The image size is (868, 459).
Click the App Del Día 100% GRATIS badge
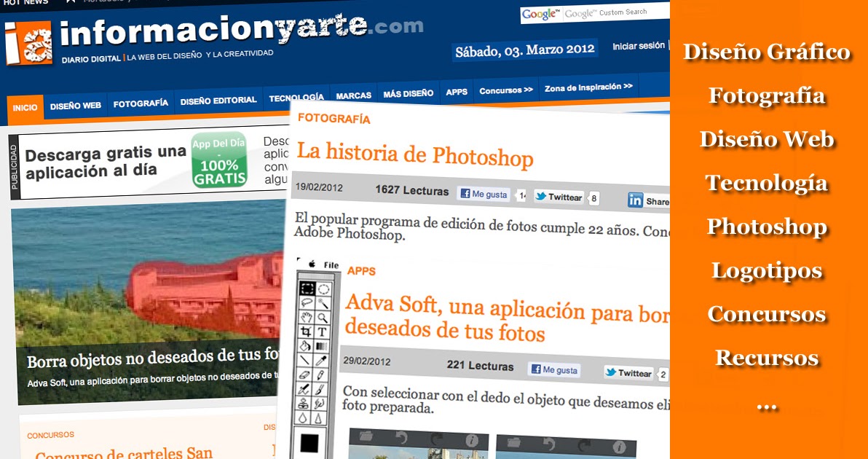[x=220, y=160]
